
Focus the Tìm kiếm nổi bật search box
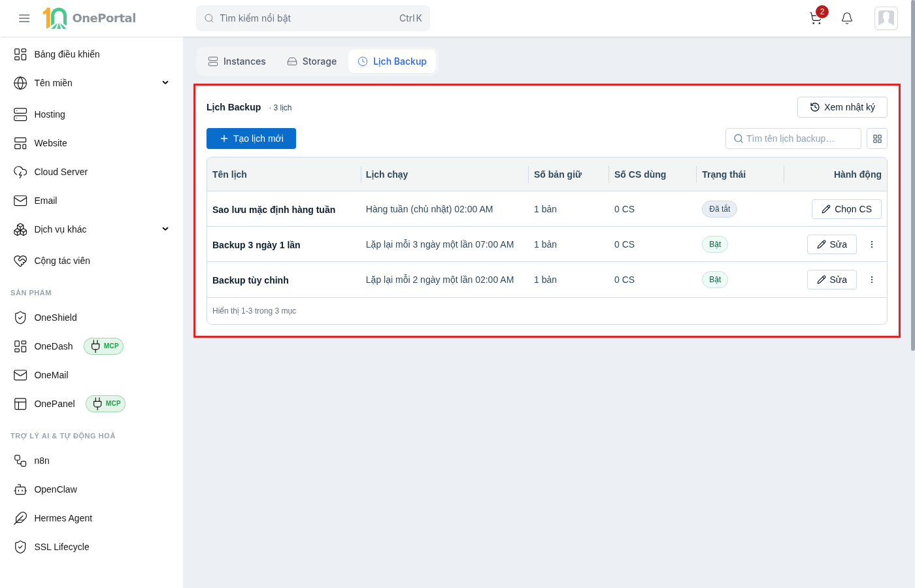pos(313,18)
